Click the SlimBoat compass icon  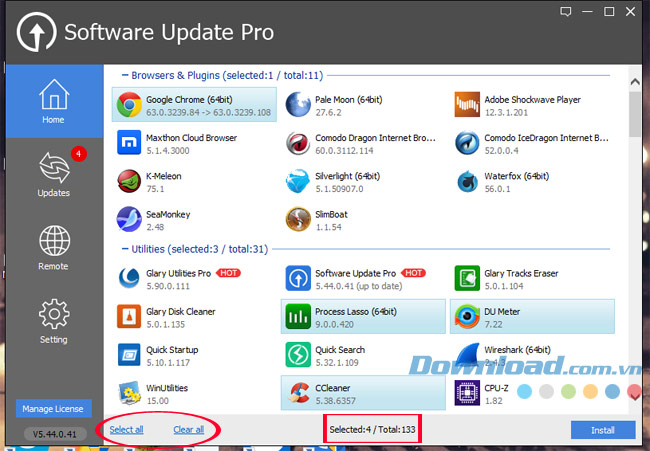click(298, 219)
